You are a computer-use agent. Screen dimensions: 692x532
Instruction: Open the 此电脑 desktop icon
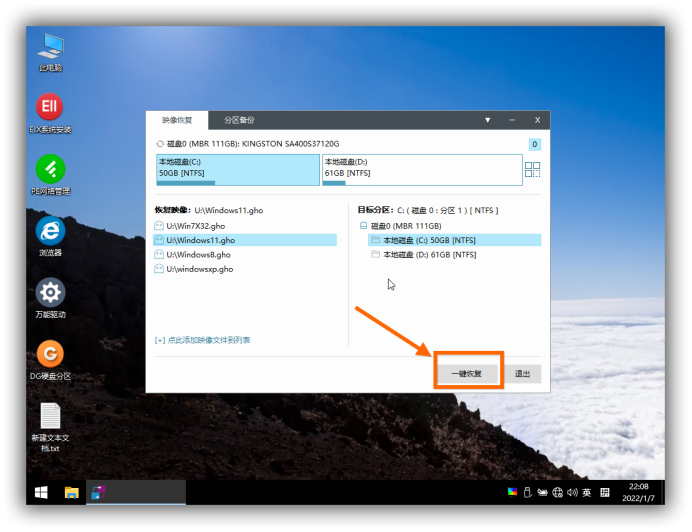point(50,47)
